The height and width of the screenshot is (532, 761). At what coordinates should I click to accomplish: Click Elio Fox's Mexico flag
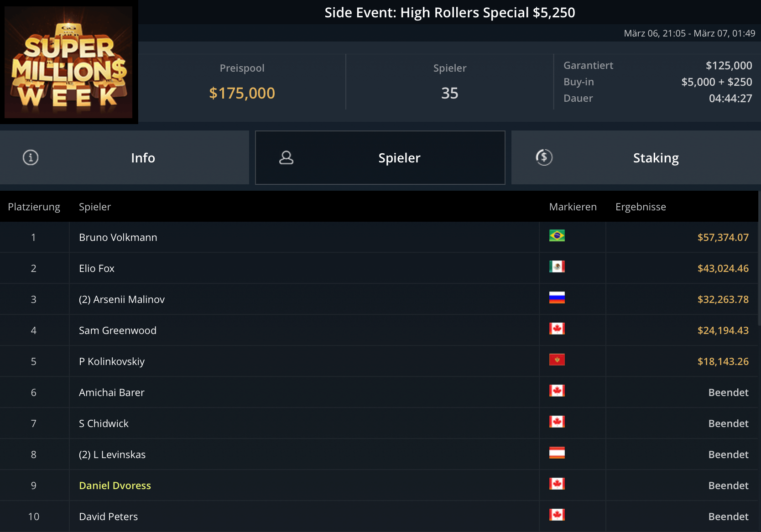point(557,266)
